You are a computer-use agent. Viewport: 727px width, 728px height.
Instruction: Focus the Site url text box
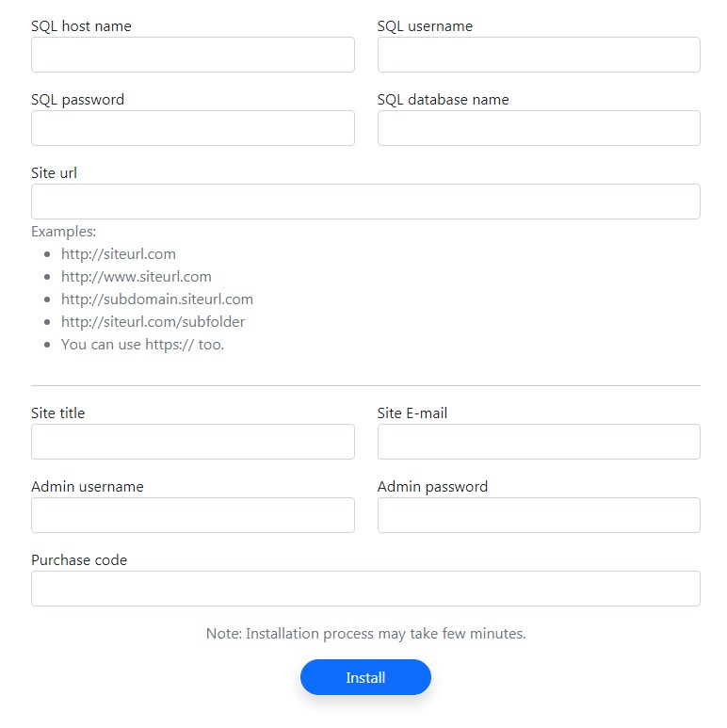click(x=365, y=202)
